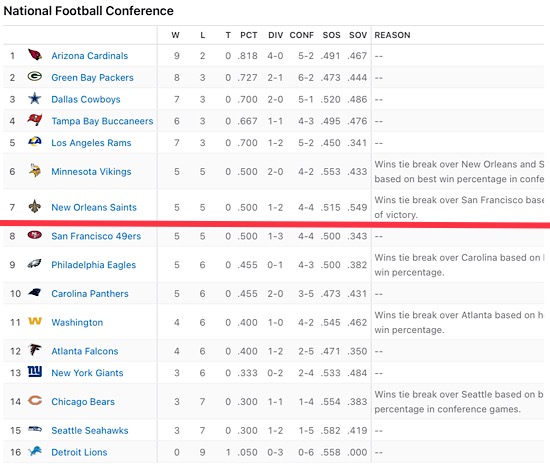Click the Green Bay Packers logo
The height and width of the screenshot is (469, 550).
click(x=35, y=76)
